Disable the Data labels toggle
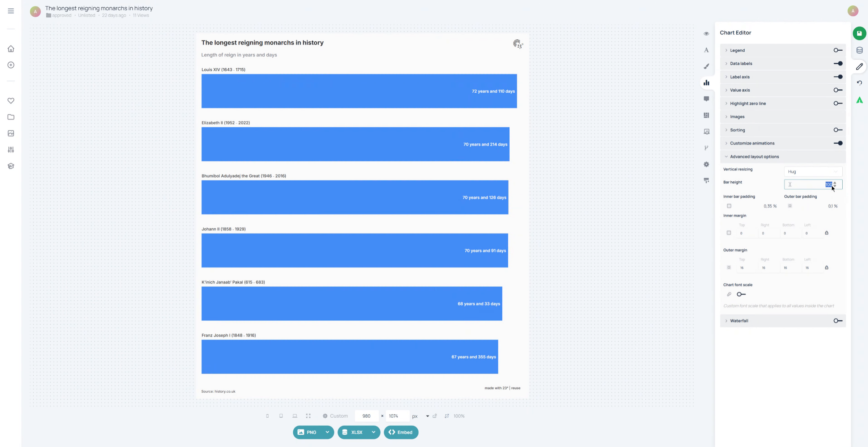The height and width of the screenshot is (447, 868). (x=838, y=63)
